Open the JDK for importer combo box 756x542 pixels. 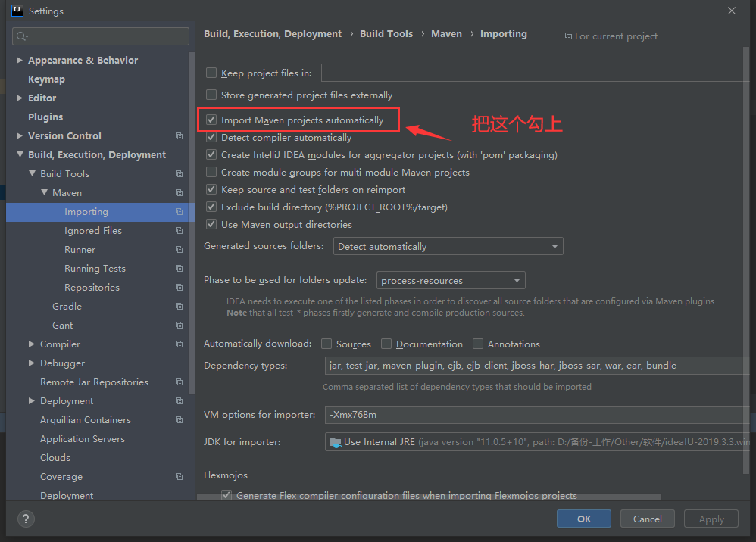pos(536,442)
